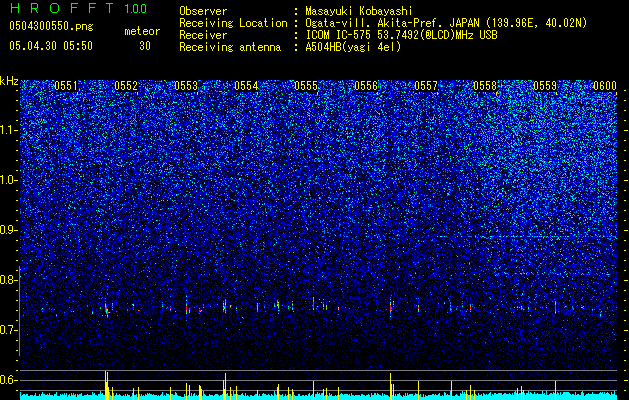The height and width of the screenshot is (400, 629).
Task: Click the 0.6 kHz frequency axis label
Action: pos(8,380)
